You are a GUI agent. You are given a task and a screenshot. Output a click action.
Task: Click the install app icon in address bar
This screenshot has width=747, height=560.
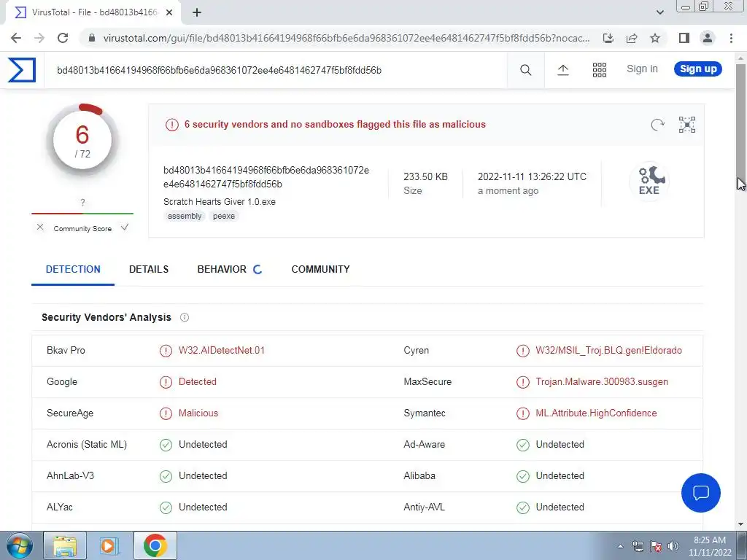coord(608,38)
